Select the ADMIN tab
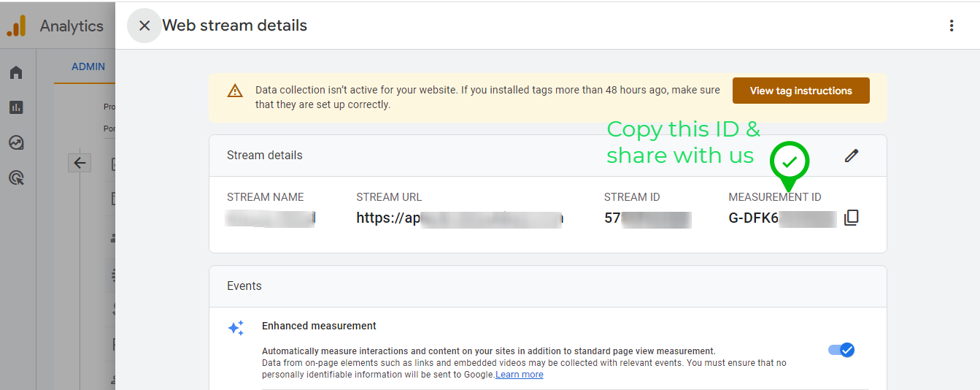The height and width of the screenshot is (390, 980). pos(88,66)
